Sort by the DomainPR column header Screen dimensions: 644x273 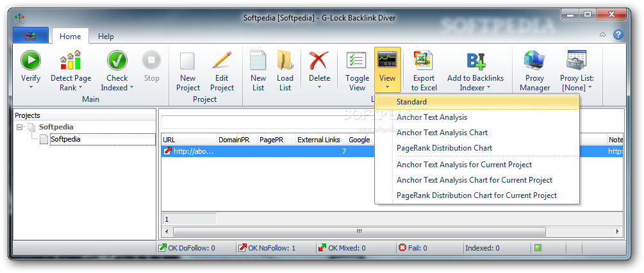[x=237, y=140]
